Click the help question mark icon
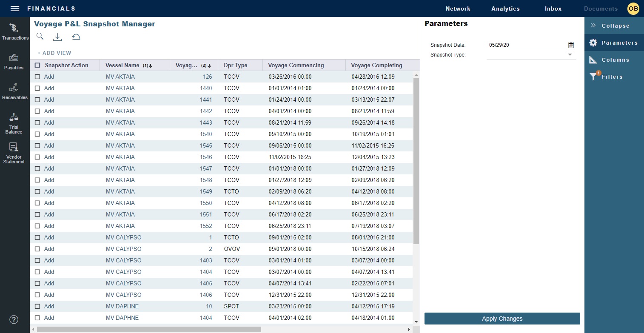Image resolution: width=644 pixels, height=333 pixels. [14, 319]
